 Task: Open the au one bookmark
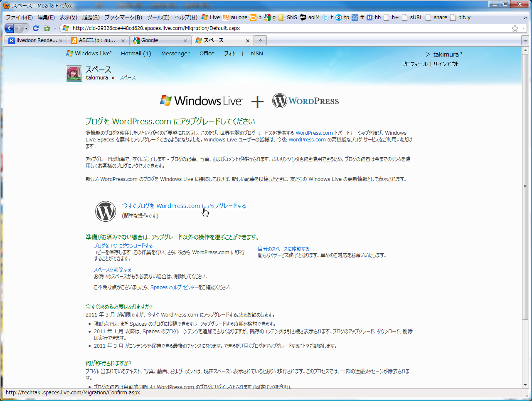235,17
